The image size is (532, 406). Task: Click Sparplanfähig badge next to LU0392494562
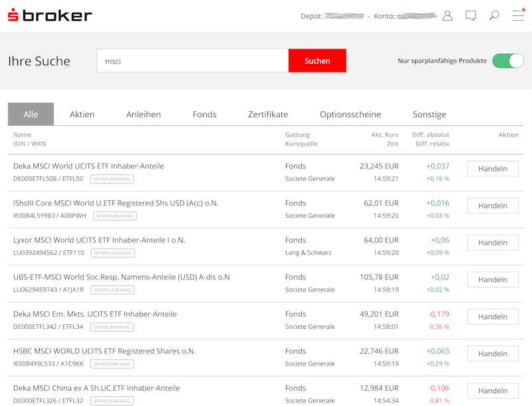112,253
